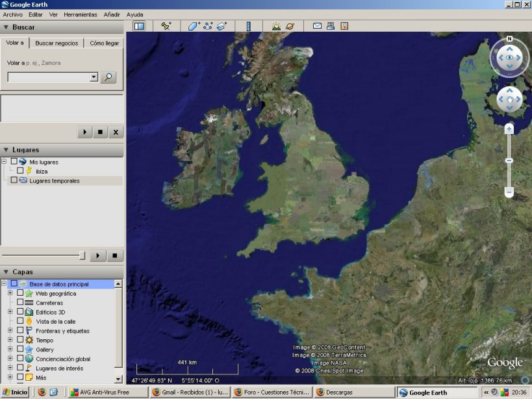Select the add path tool
The width and height of the screenshot is (532, 399).
(208, 26)
